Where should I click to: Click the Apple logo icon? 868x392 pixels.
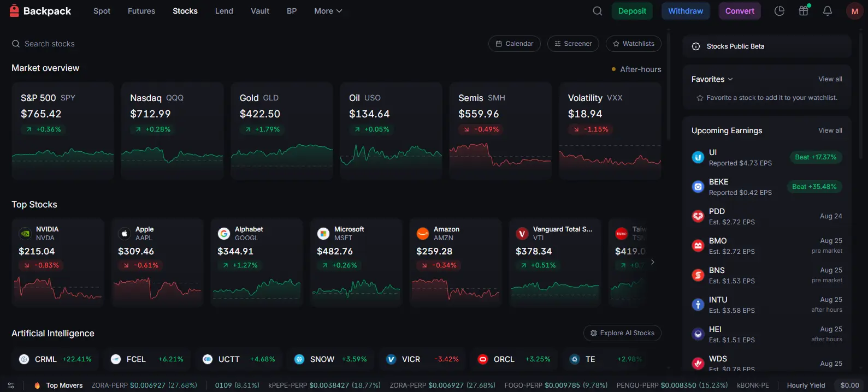(x=125, y=234)
